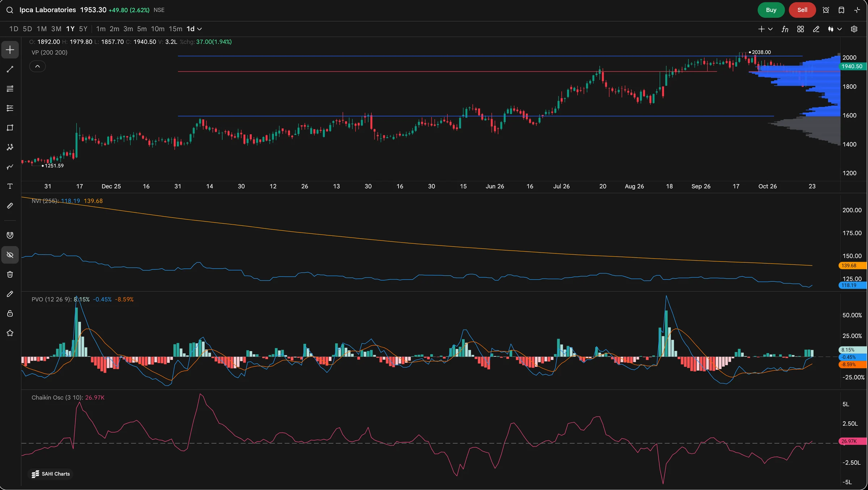Image resolution: width=868 pixels, height=490 pixels.
Task: Click the red Sell button
Action: pos(802,10)
